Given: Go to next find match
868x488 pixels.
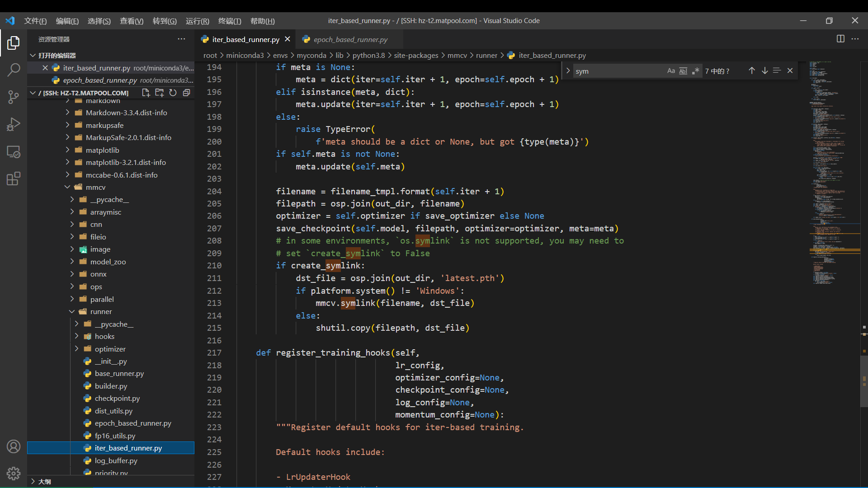Looking at the screenshot, I should tap(764, 71).
